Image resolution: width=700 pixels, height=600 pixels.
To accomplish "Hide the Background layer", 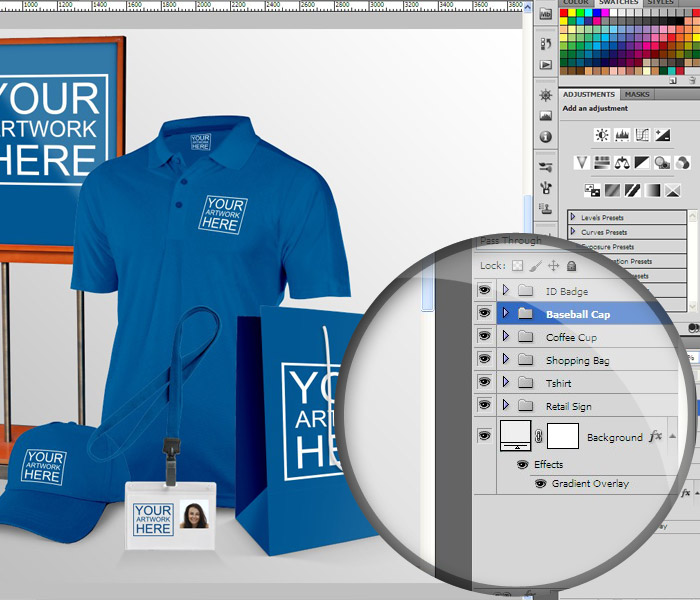I will [484, 435].
